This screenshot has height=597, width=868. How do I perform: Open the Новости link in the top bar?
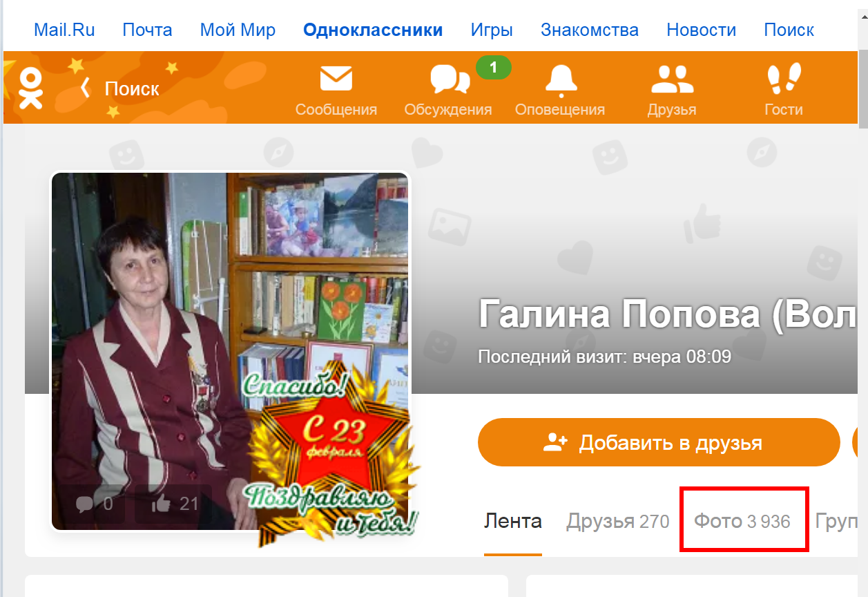702,30
